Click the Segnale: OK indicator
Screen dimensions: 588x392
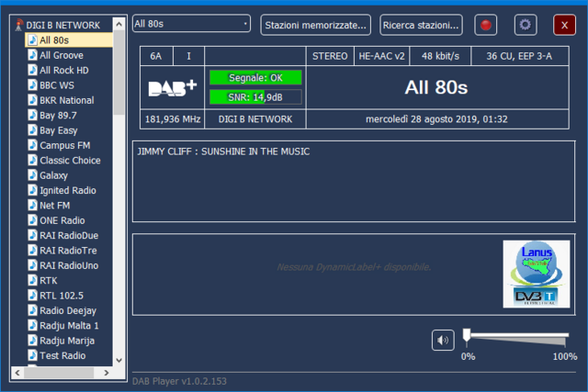(255, 78)
